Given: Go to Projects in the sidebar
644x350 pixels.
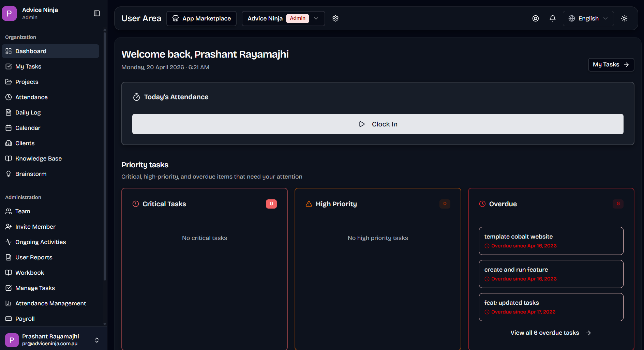Looking at the screenshot, I should [x=27, y=82].
